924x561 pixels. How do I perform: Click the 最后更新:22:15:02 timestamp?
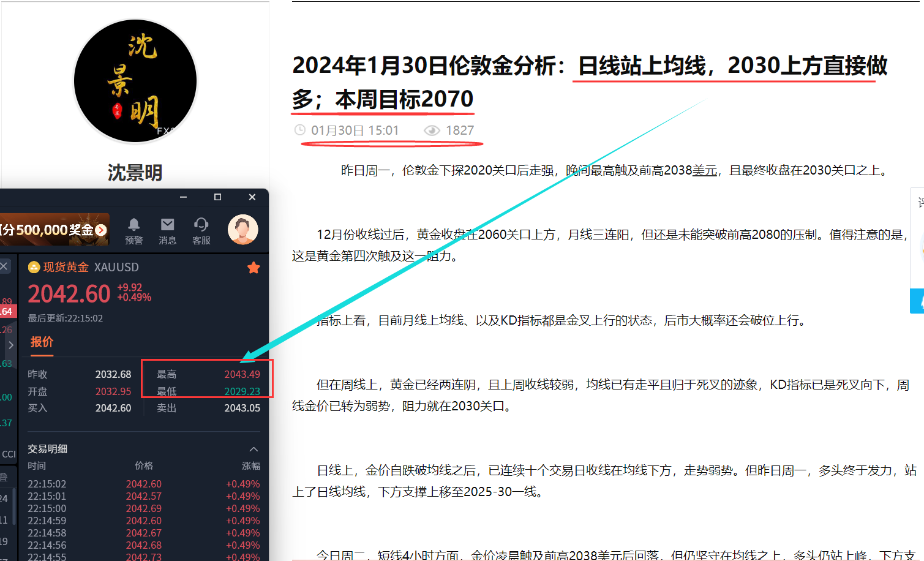coord(66,318)
